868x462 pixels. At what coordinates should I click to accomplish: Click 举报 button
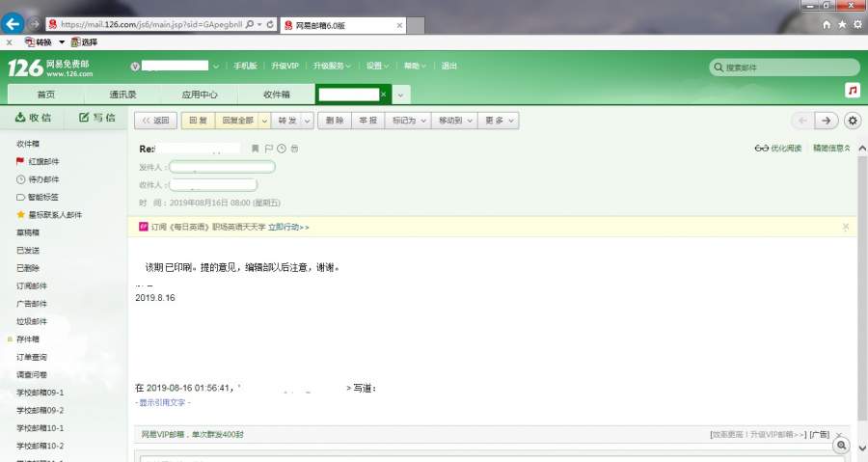click(368, 121)
